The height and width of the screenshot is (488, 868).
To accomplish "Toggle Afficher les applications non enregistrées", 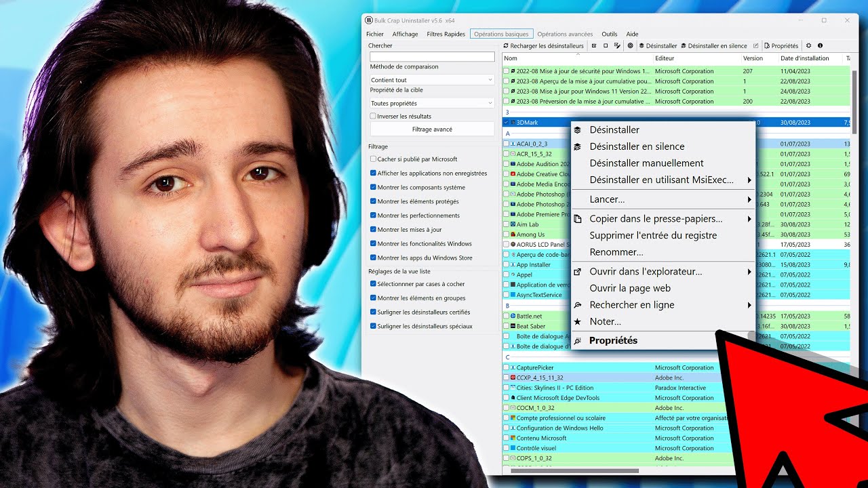I will pos(373,174).
